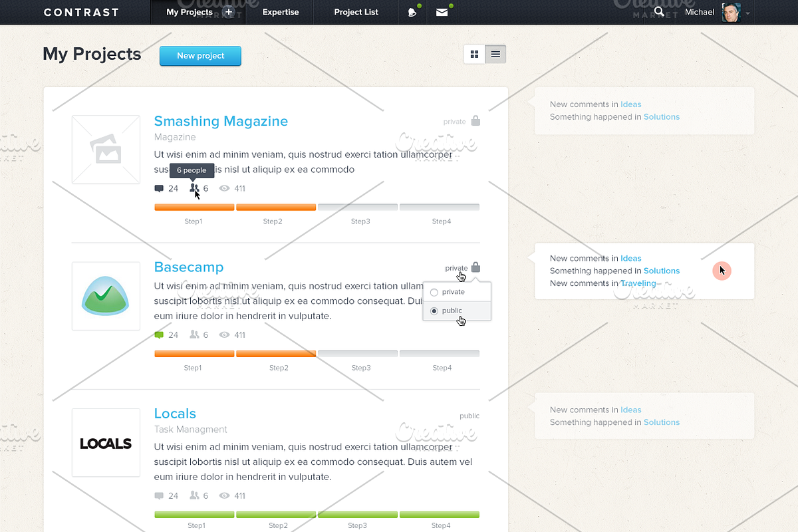Image resolution: width=798 pixels, height=532 pixels.
Task: Open Michael's user menu dropdown arrow
Action: pos(748,13)
